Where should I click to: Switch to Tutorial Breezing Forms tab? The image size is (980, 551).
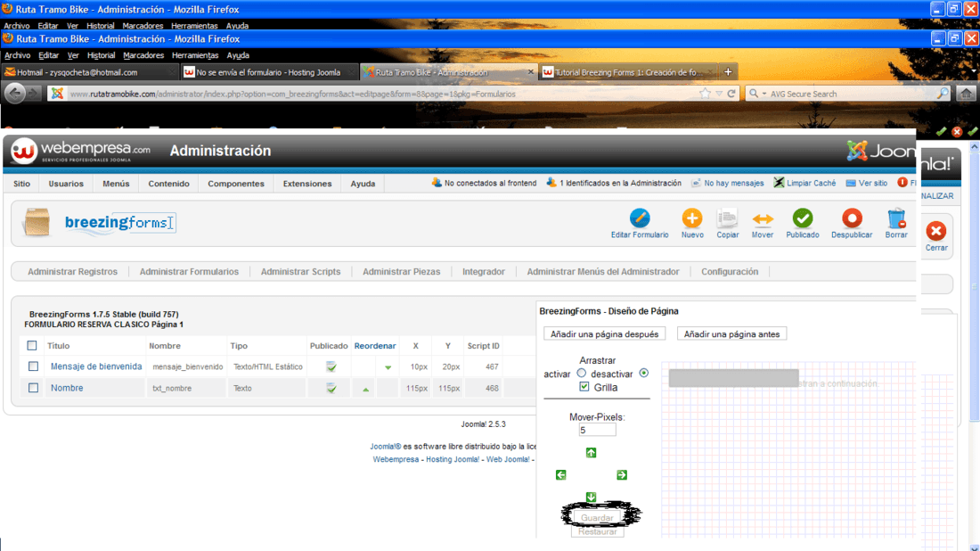629,72
